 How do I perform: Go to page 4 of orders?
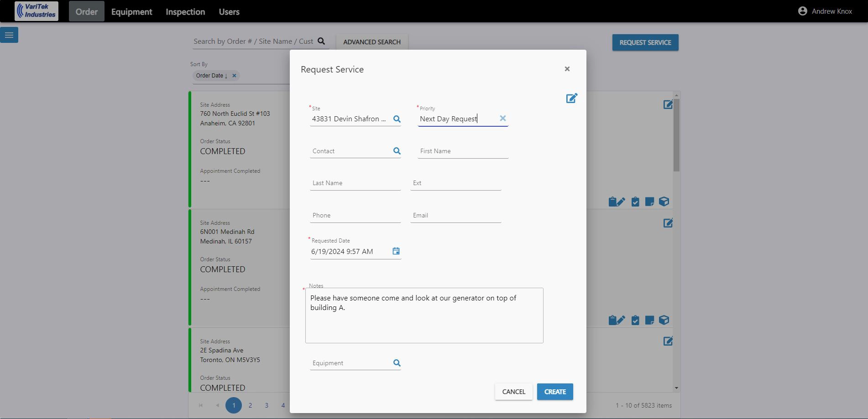click(283, 405)
